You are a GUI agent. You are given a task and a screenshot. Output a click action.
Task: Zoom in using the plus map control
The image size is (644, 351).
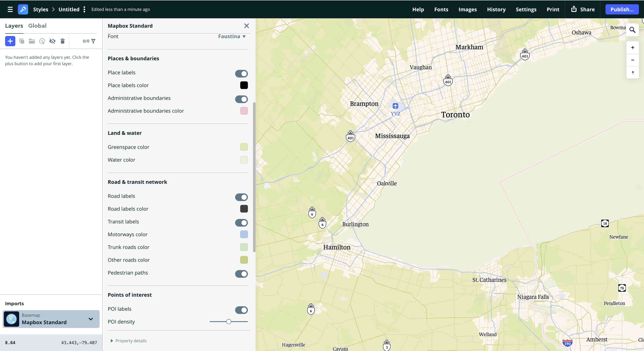pyautogui.click(x=633, y=47)
